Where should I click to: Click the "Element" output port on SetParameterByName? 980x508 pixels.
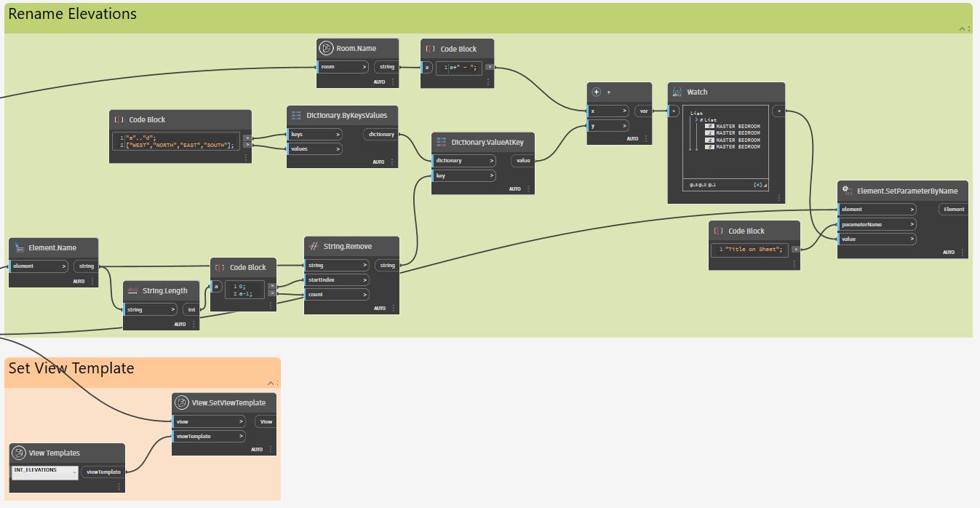coord(953,209)
